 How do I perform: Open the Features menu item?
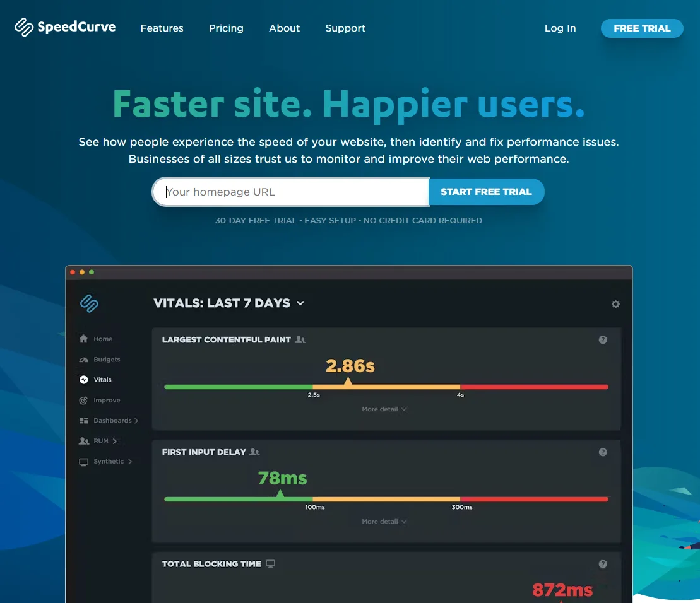click(x=162, y=28)
